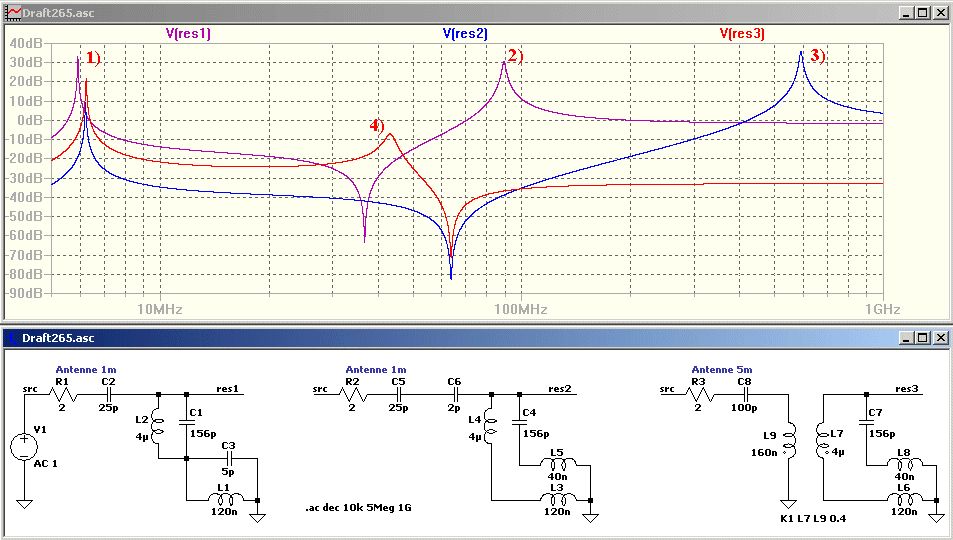Click the AC 1 value of V1
The image size is (953, 540).
46,463
